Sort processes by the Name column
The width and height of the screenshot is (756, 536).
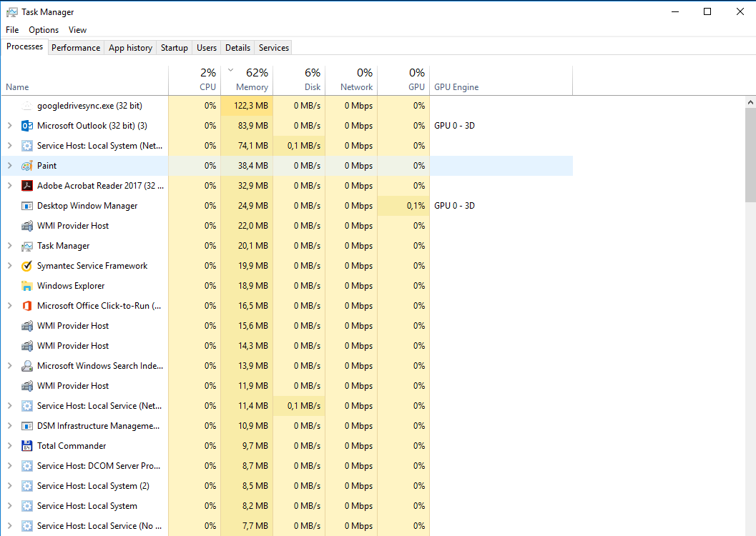point(85,81)
